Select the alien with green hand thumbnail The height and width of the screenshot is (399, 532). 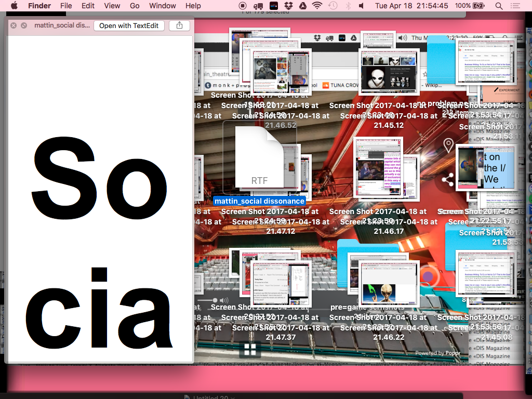tap(389, 284)
